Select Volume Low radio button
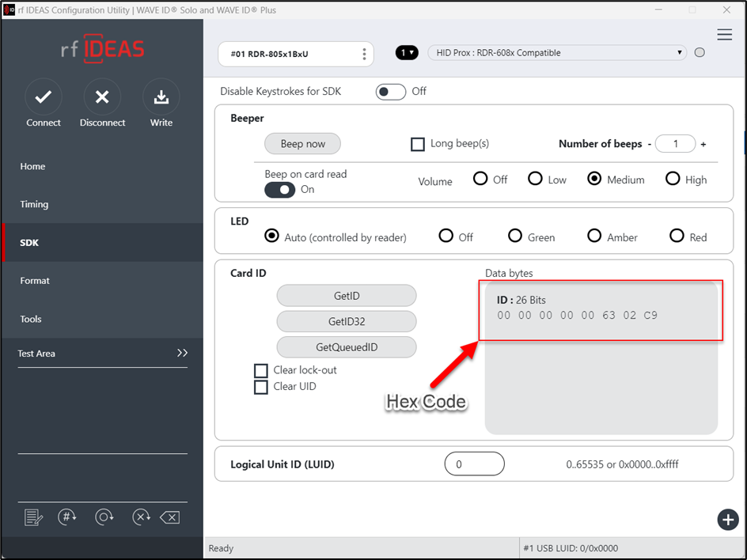This screenshot has width=747, height=560. [x=535, y=179]
